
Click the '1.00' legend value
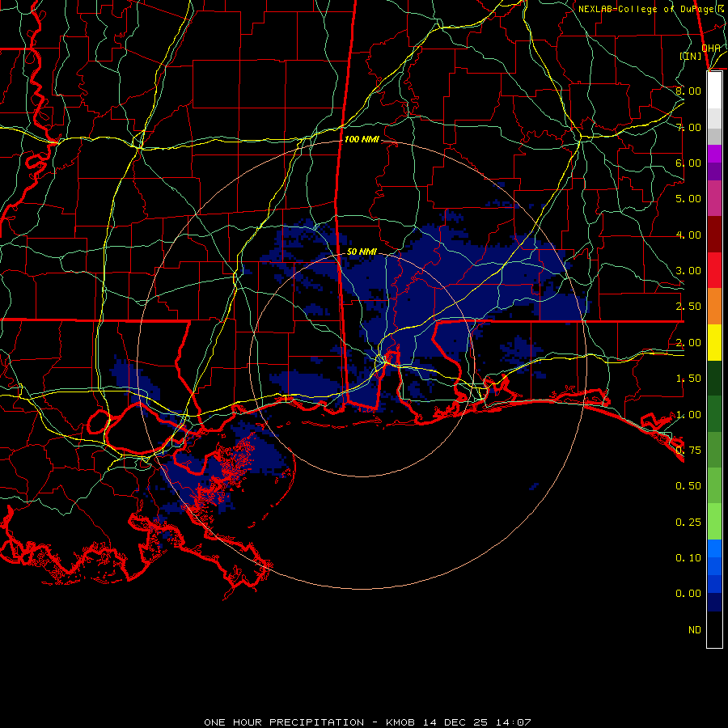(x=688, y=415)
